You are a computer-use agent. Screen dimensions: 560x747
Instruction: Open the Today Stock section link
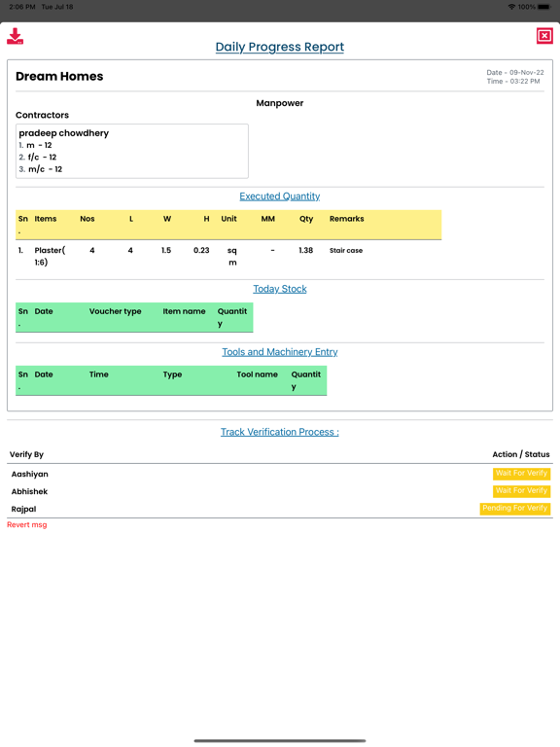[280, 289]
